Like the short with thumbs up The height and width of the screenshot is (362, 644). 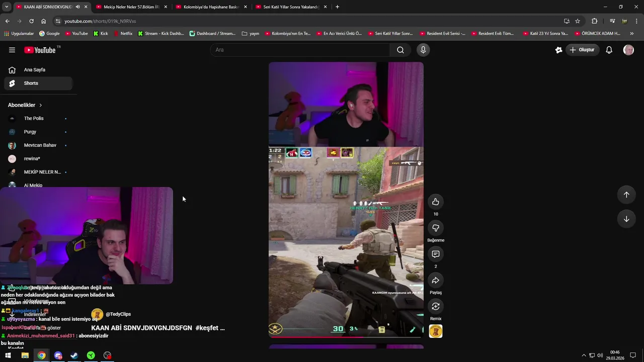(x=436, y=202)
